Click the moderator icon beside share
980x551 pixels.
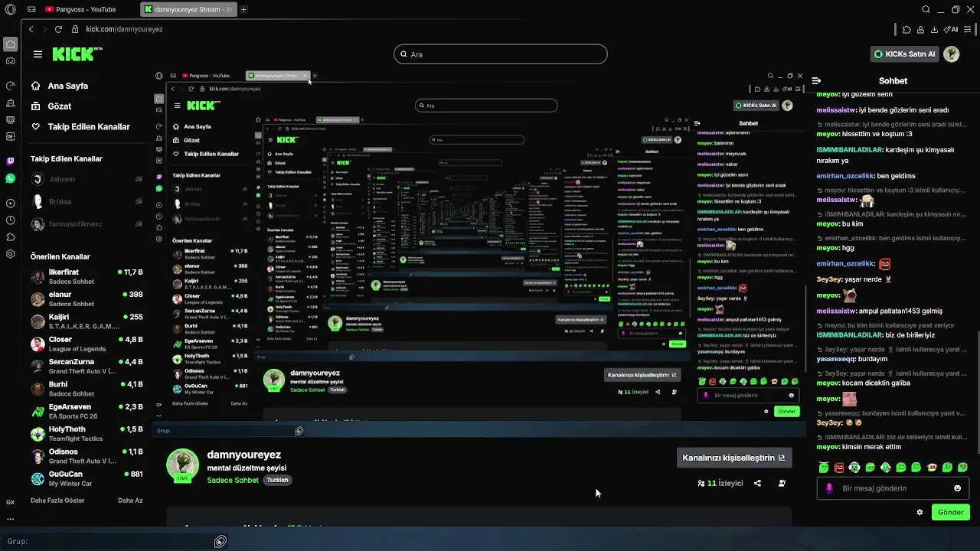click(782, 483)
